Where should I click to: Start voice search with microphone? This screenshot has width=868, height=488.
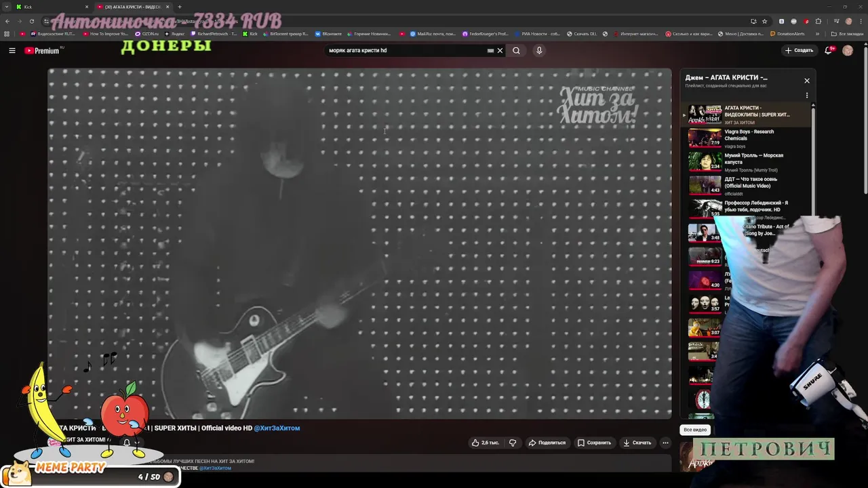pyautogui.click(x=539, y=50)
